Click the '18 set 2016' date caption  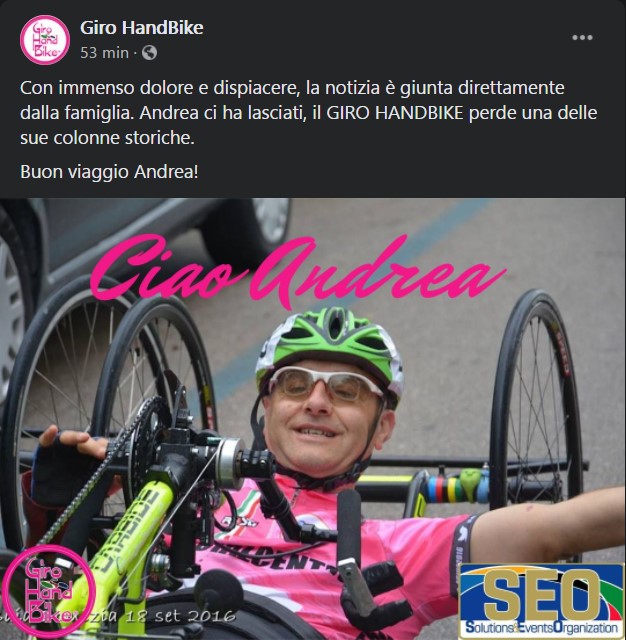point(181,616)
